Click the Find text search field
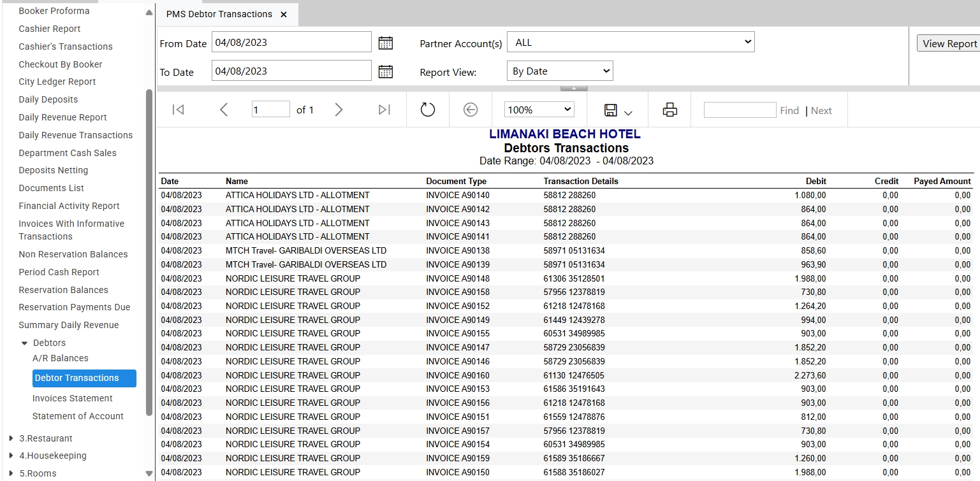980x481 pixels. 740,110
